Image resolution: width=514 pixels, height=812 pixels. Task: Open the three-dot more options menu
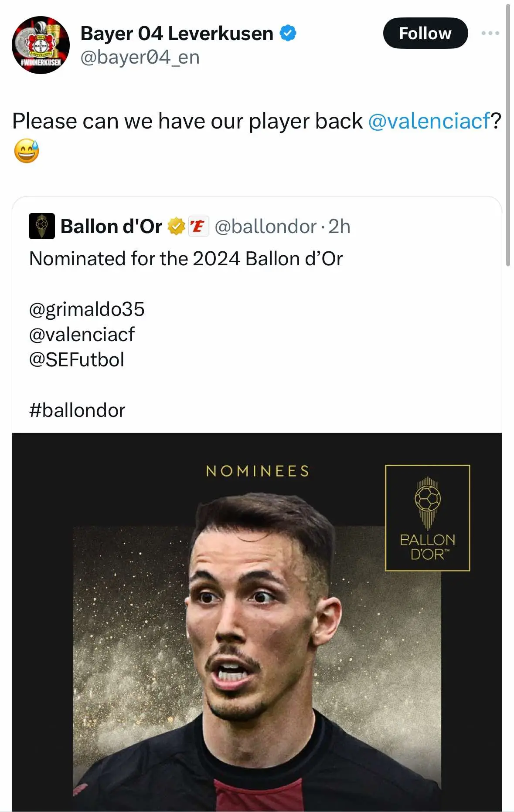[x=490, y=33]
